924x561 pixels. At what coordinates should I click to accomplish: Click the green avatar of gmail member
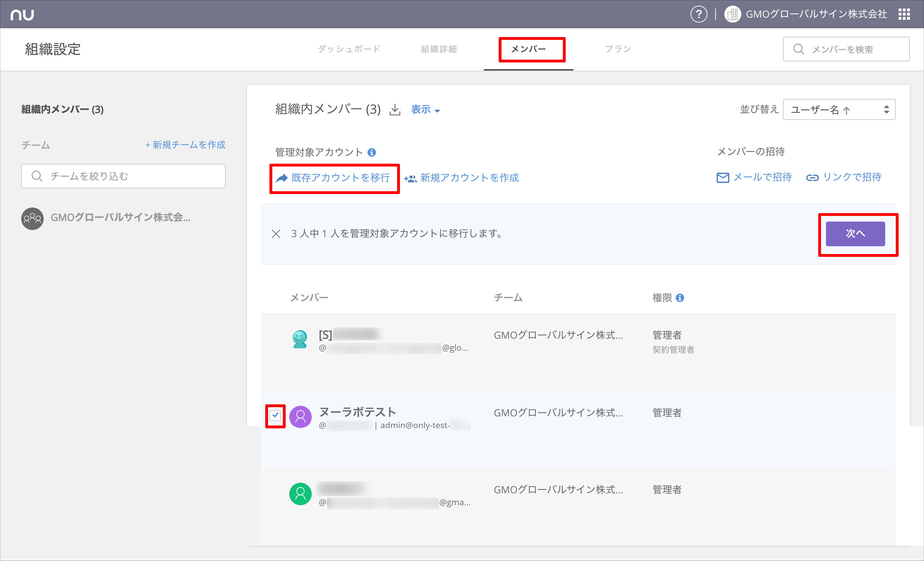tap(300, 494)
